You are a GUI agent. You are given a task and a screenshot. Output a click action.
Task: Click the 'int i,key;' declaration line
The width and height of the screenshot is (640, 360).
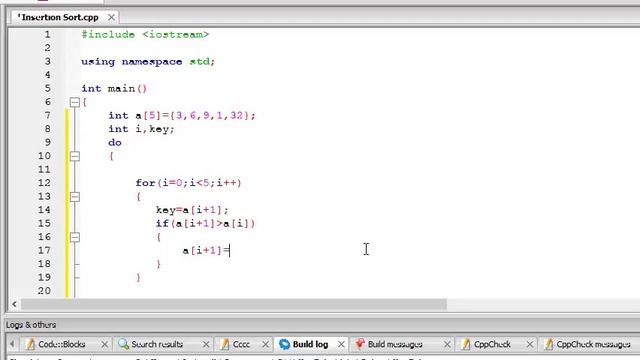click(141, 129)
